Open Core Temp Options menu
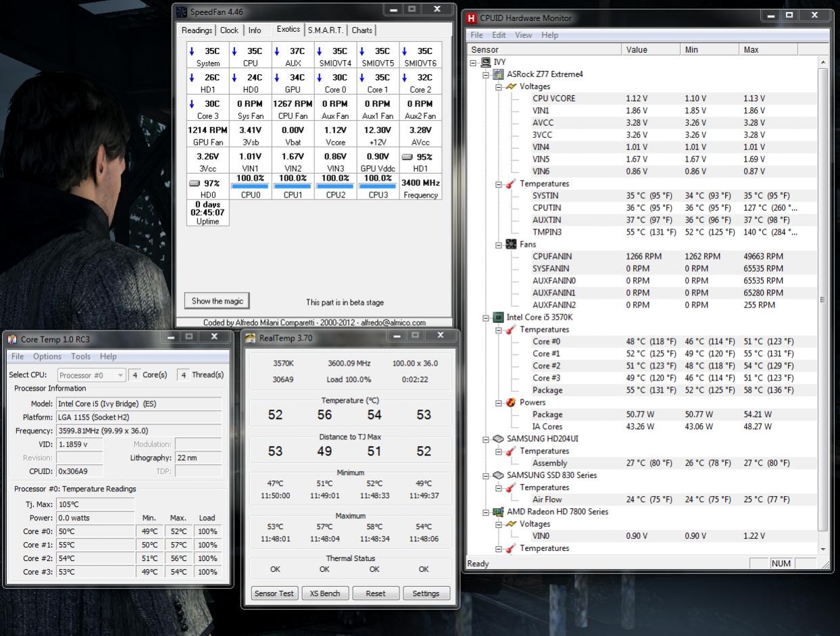 pos(47,357)
